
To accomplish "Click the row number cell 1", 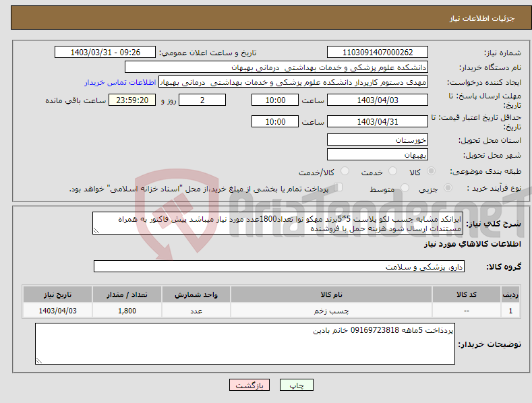I will 510,311.
